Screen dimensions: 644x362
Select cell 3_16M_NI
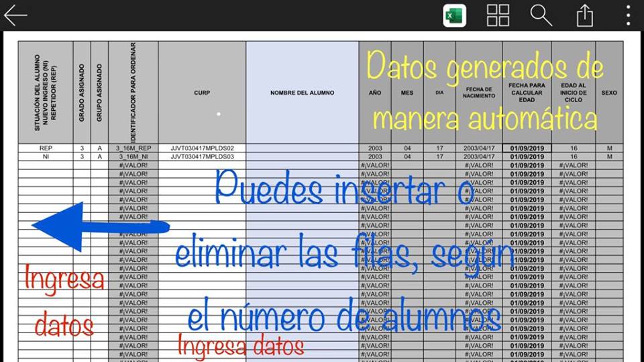(133, 156)
